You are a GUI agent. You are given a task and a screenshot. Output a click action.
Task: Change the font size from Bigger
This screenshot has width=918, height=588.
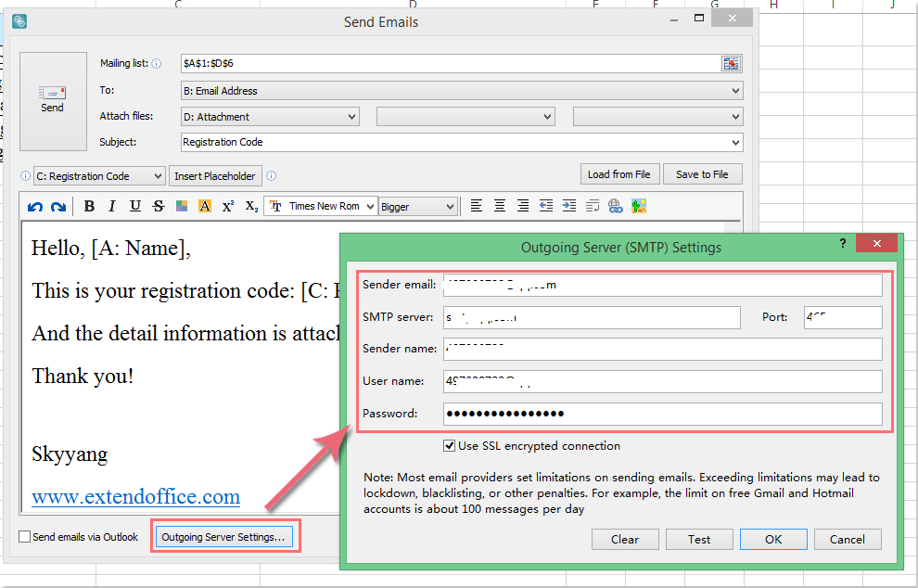pyautogui.click(x=417, y=205)
